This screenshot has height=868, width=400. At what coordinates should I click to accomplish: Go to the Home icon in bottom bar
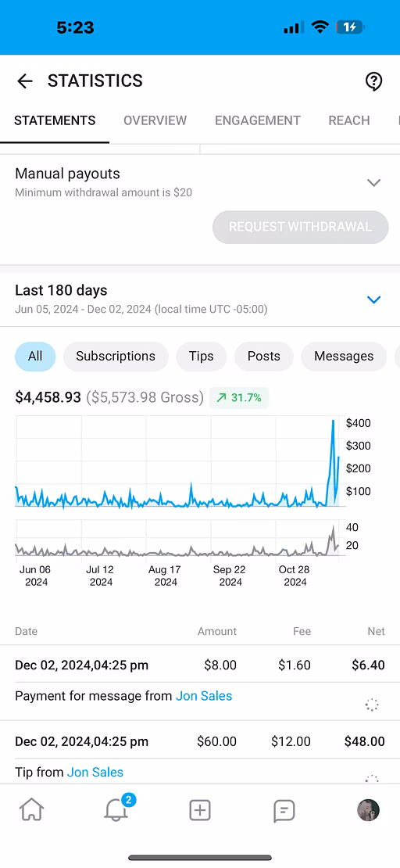coord(31,810)
